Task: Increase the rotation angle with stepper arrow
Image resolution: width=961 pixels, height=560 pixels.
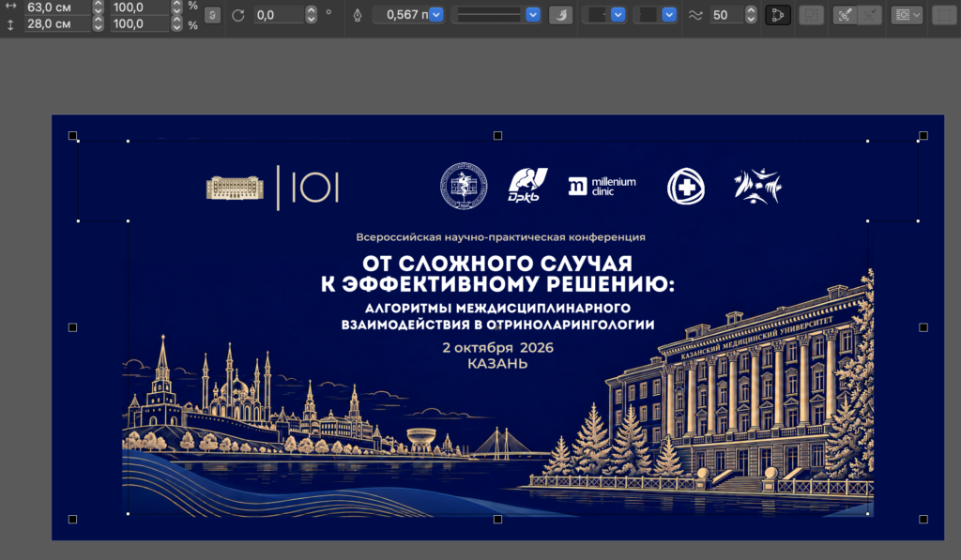Action: coord(312,11)
